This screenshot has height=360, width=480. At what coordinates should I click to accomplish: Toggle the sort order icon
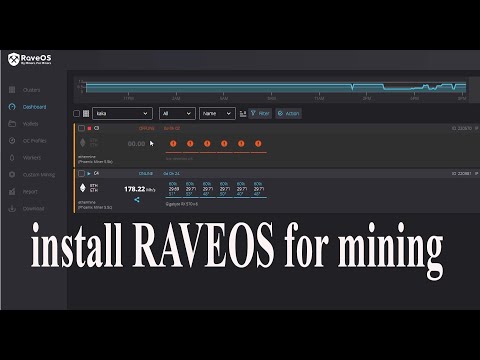[243, 114]
